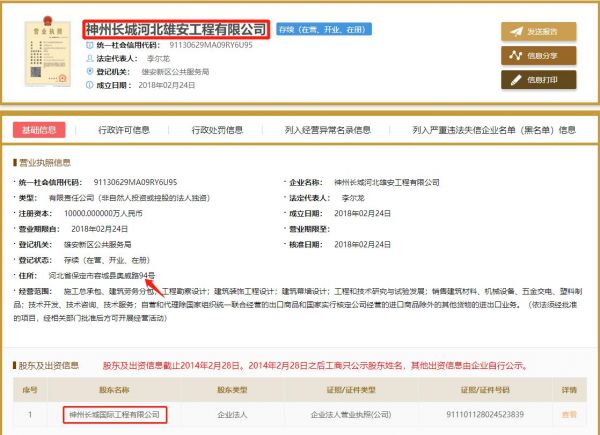Click the address 河北省保定市容城县奥威路94号

point(102,275)
